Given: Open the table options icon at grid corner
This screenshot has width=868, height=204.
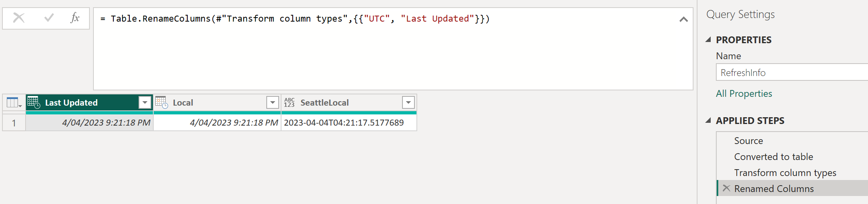Looking at the screenshot, I should click(x=14, y=103).
